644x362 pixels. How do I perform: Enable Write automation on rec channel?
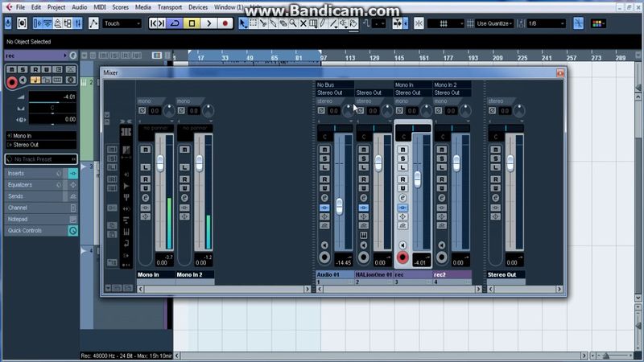[x=403, y=188]
